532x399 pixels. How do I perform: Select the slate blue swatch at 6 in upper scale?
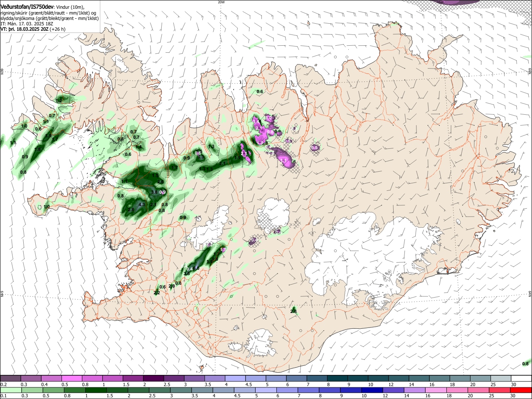(x=296, y=379)
